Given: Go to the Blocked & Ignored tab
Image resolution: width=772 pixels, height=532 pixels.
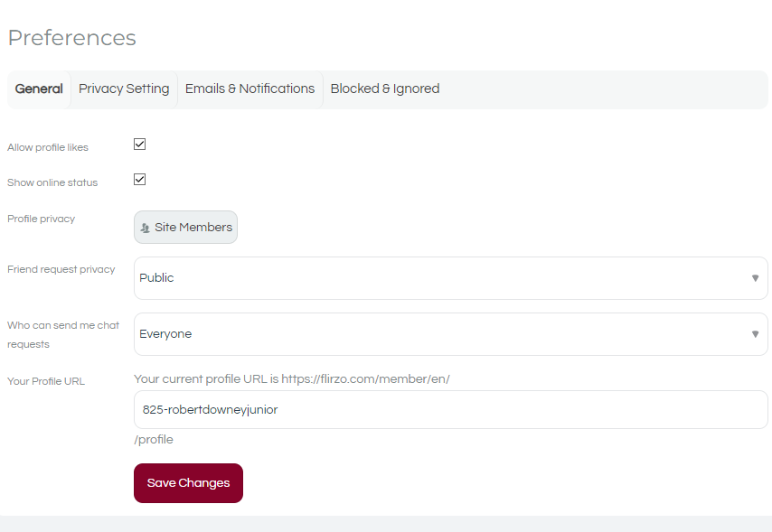Looking at the screenshot, I should pos(385,89).
